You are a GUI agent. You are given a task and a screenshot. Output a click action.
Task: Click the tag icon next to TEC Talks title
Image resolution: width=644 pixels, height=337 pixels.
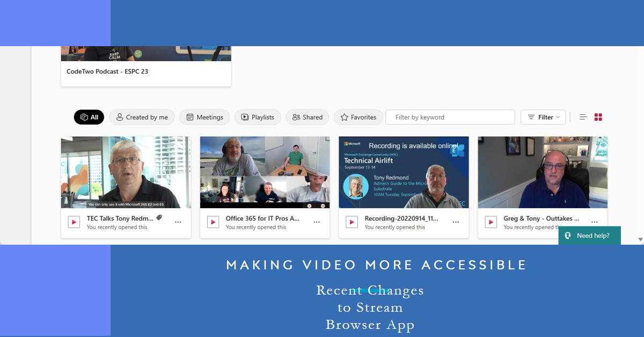click(159, 218)
